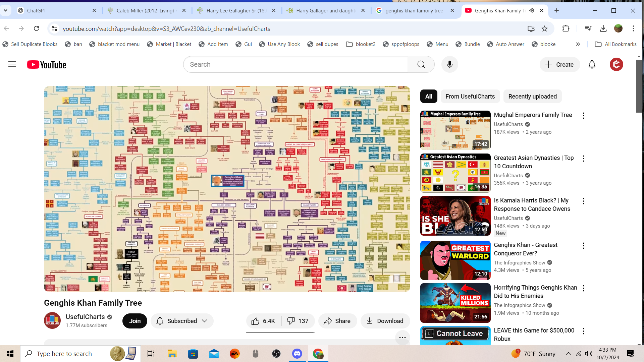Open the Greatest Asian Dynasties video thumbnail
Screen dimensions: 644x362
pyautogui.click(x=455, y=173)
